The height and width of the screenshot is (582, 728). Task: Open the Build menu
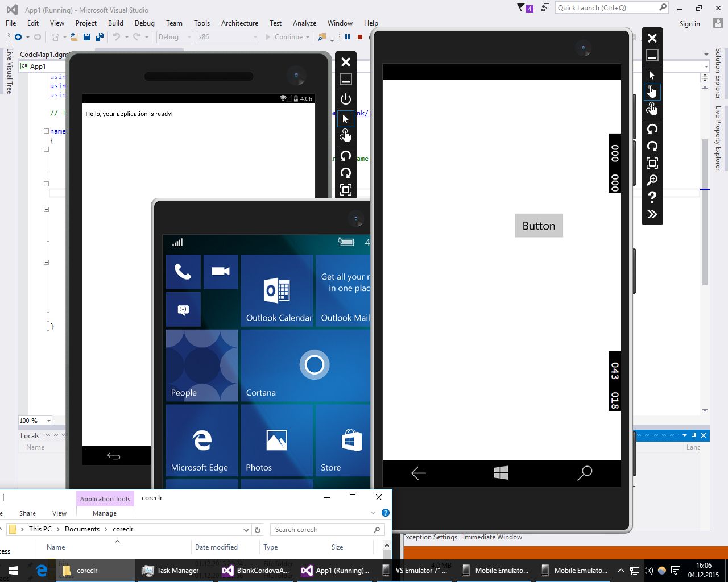point(115,23)
